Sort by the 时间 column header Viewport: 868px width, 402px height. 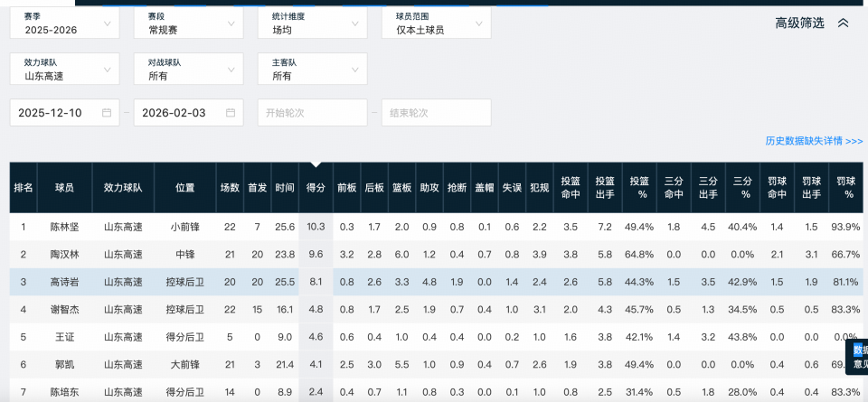pos(285,188)
